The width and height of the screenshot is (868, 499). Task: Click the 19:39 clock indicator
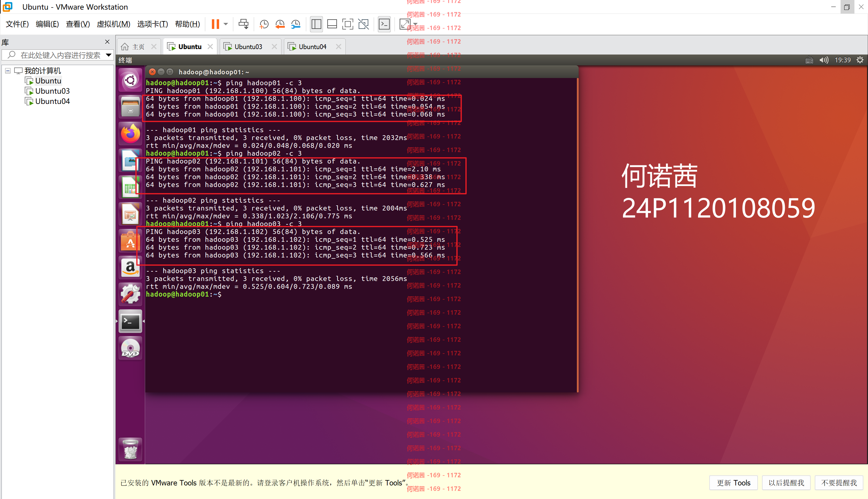[842, 60]
